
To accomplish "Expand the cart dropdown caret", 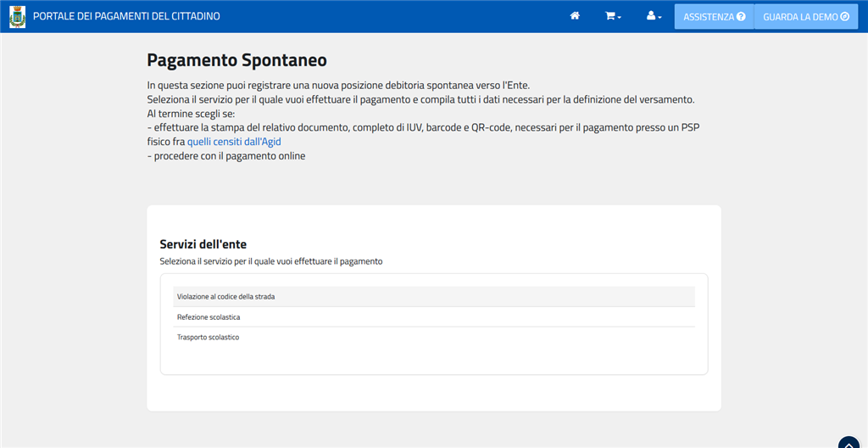I will click(x=620, y=18).
